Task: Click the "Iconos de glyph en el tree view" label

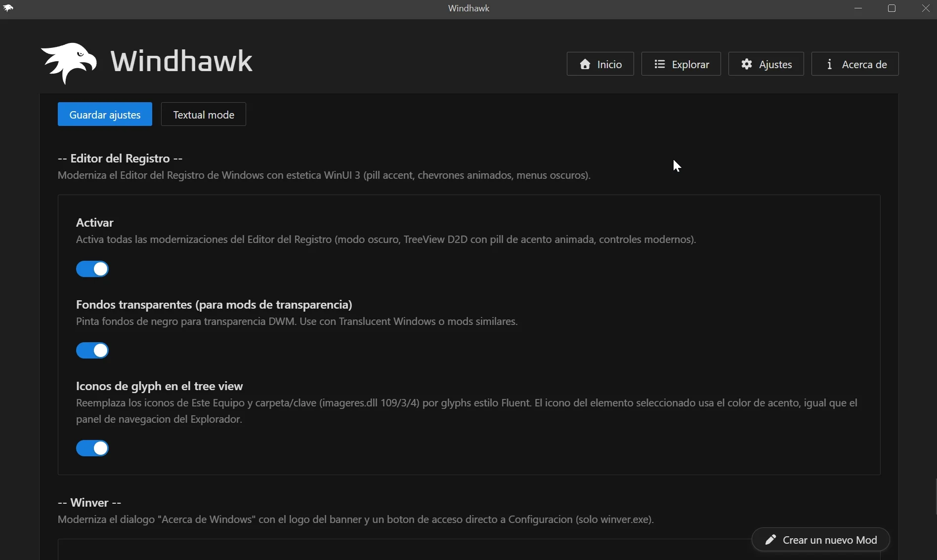Action: [x=160, y=386]
